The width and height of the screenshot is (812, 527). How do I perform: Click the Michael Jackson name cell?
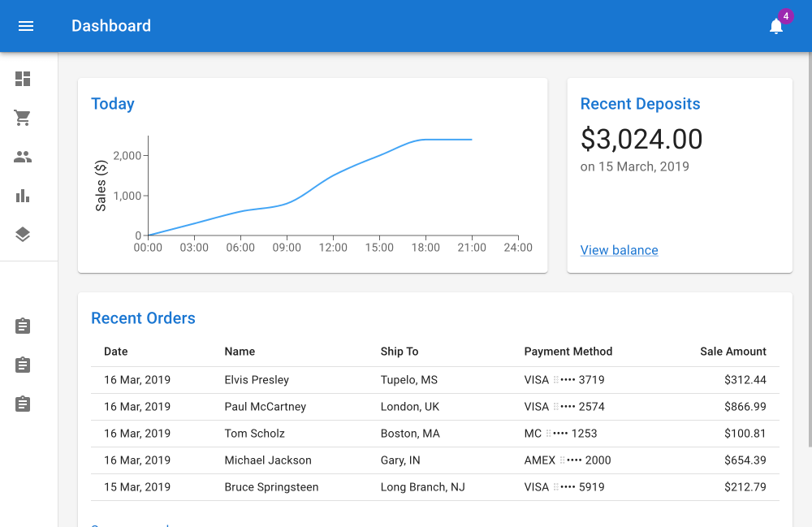click(268, 460)
